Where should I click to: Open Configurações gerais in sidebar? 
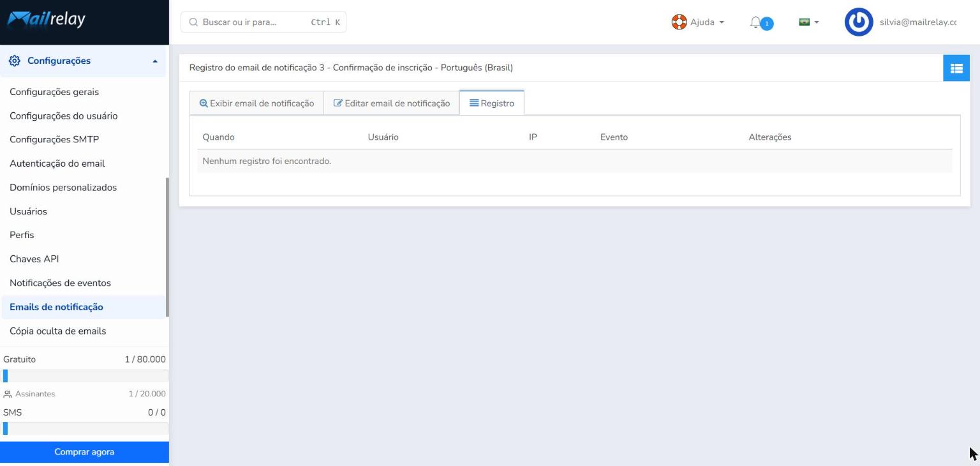click(54, 92)
